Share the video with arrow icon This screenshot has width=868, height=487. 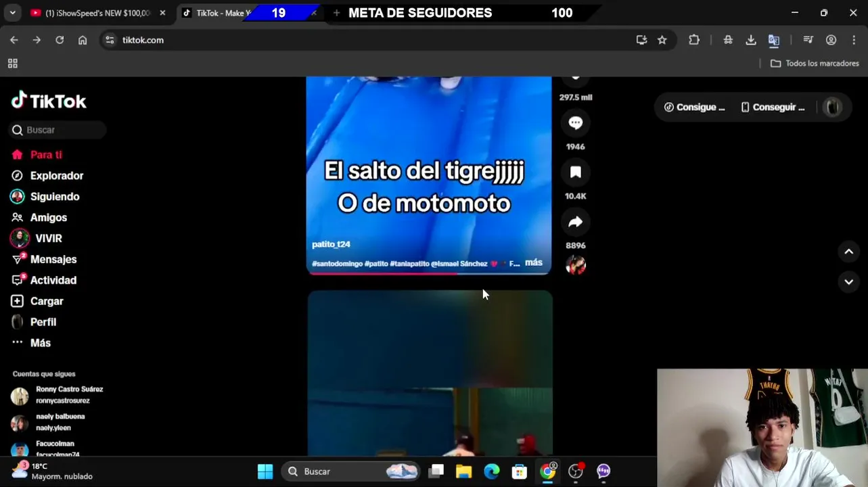pos(576,222)
